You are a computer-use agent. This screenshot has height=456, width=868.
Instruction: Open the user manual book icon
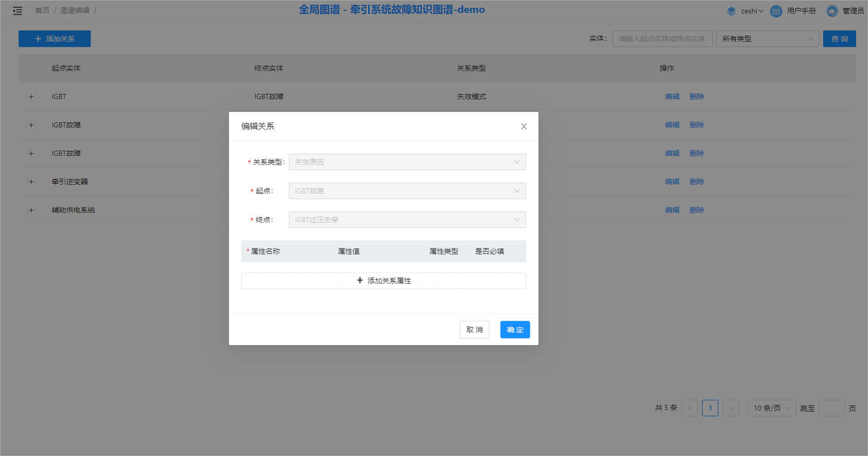(776, 11)
